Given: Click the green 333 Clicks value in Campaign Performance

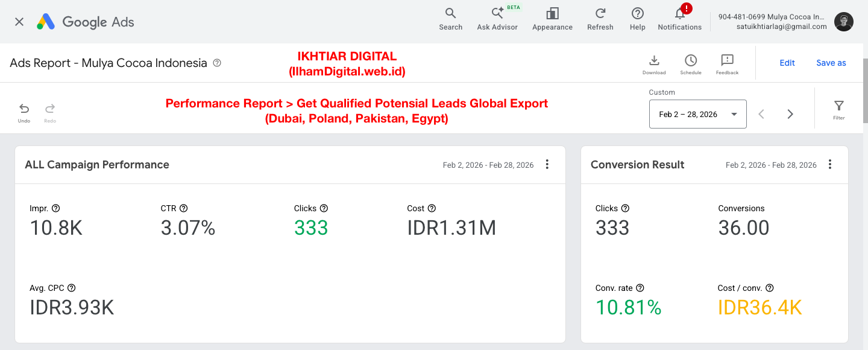Looking at the screenshot, I should (x=311, y=228).
